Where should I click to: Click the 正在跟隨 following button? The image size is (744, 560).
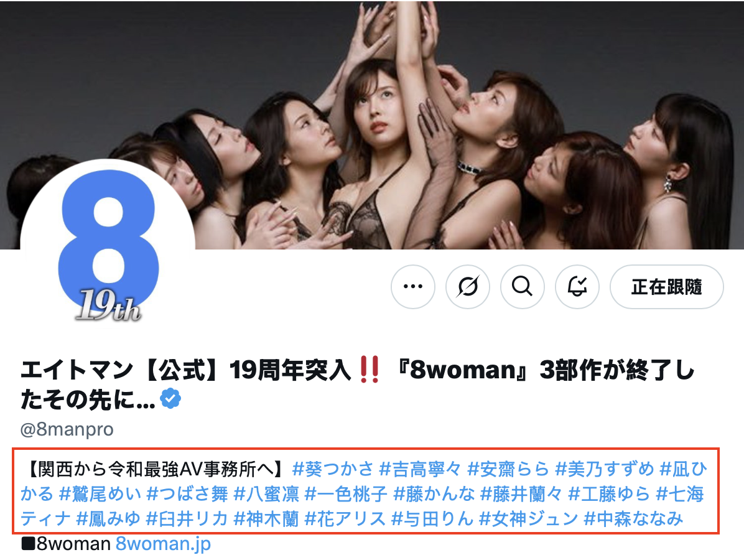click(x=667, y=287)
